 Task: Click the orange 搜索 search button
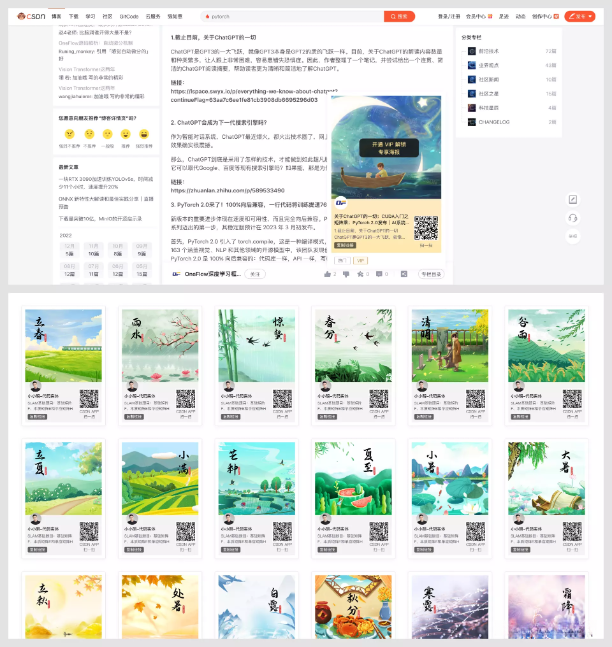coord(399,17)
